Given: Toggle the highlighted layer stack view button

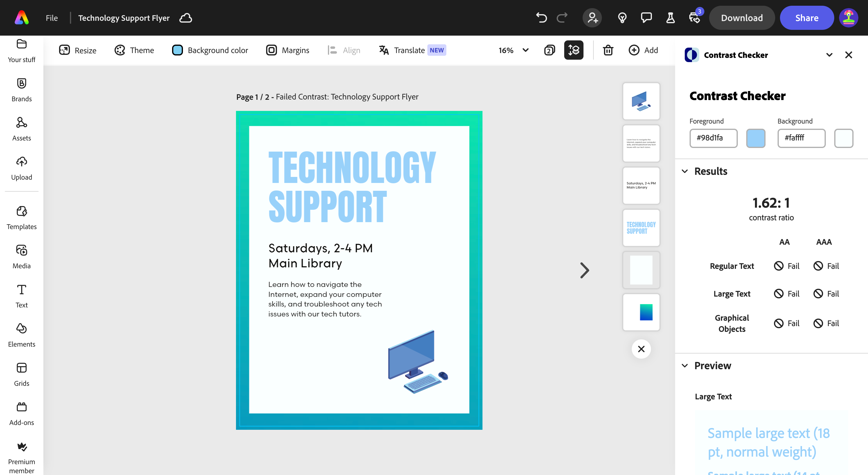Looking at the screenshot, I should point(574,50).
